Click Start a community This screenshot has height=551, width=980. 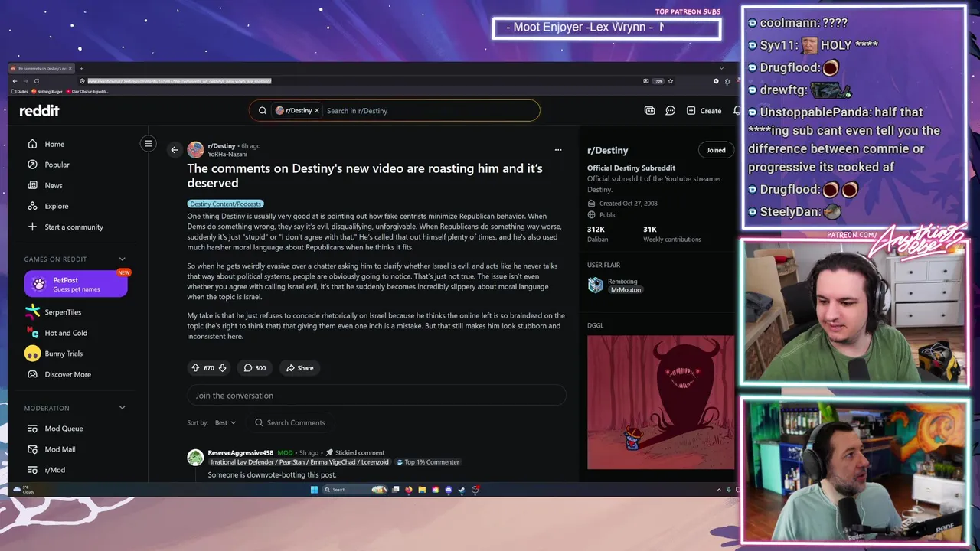[65, 227]
